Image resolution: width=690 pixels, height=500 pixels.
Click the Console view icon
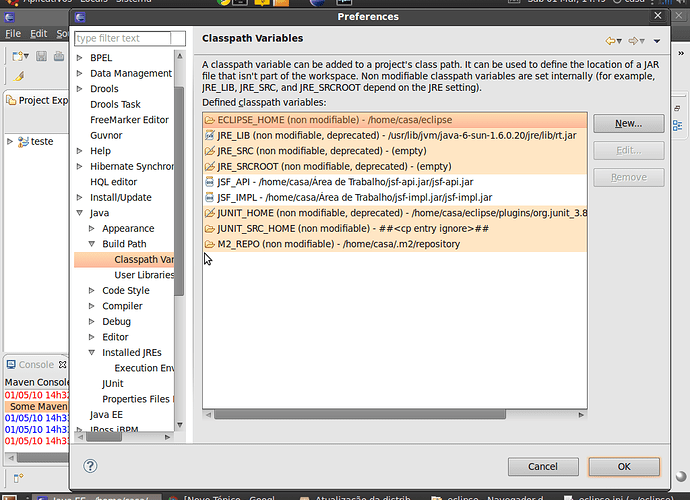tap(11, 364)
